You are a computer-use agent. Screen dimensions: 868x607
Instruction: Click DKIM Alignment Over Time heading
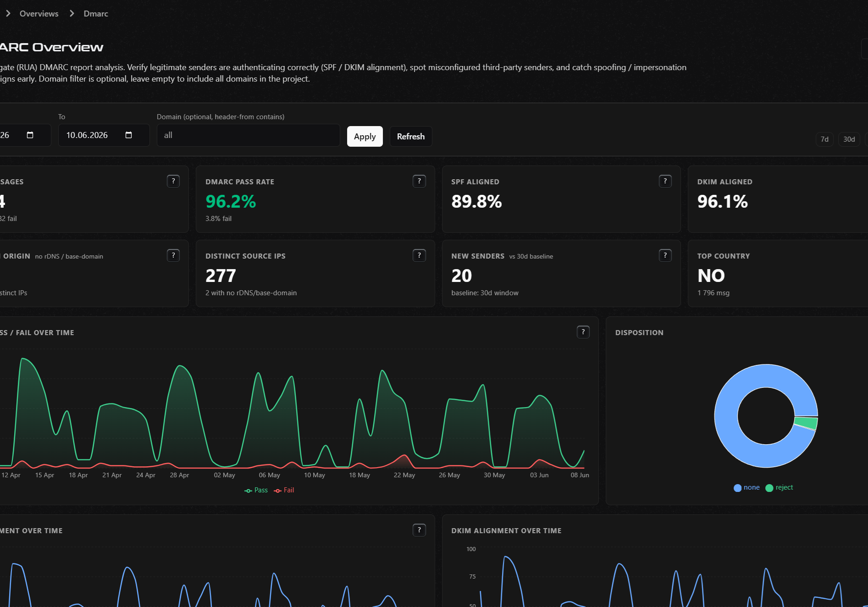tap(506, 531)
